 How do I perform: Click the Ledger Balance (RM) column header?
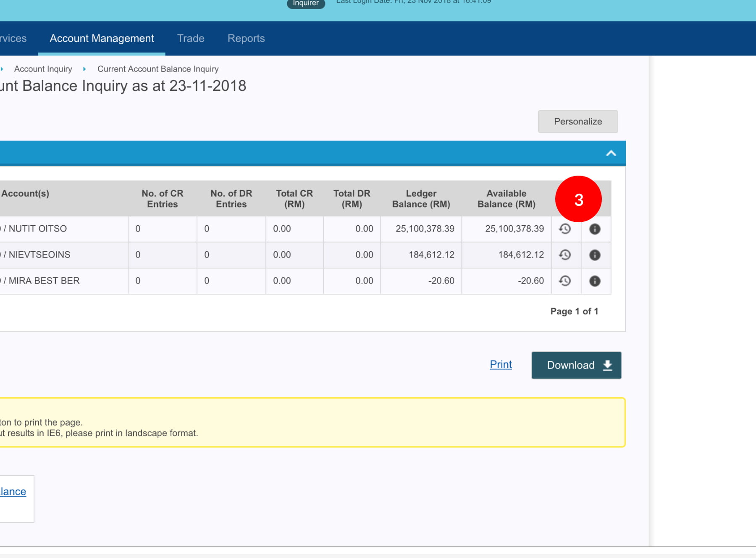coord(421,199)
